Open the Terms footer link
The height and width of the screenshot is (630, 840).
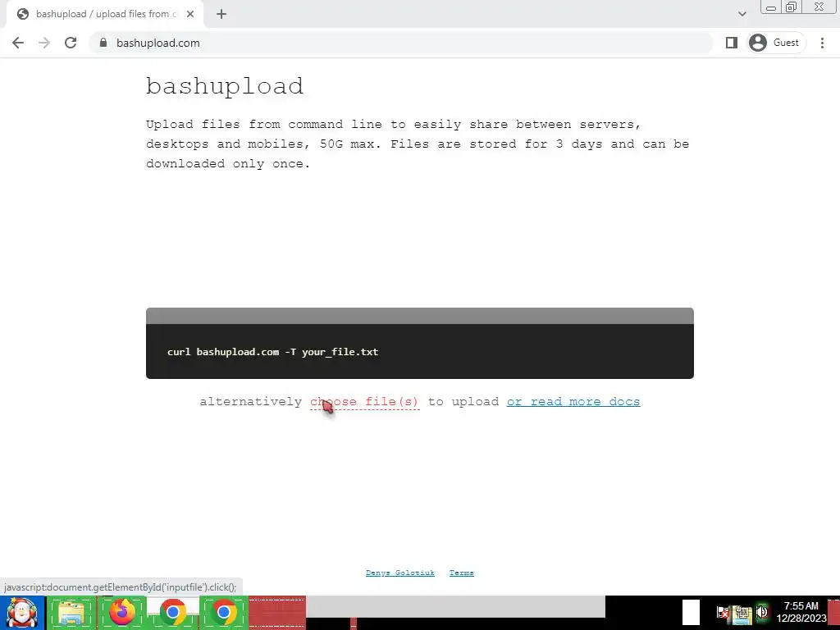[x=461, y=573]
